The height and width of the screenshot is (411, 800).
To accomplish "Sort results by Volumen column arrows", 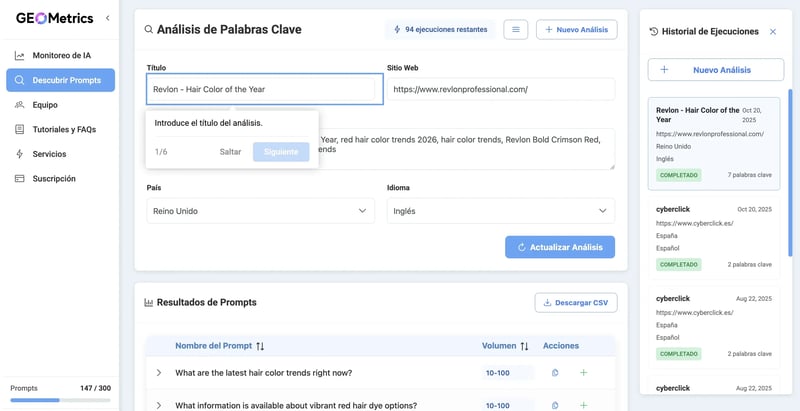I will click(524, 346).
